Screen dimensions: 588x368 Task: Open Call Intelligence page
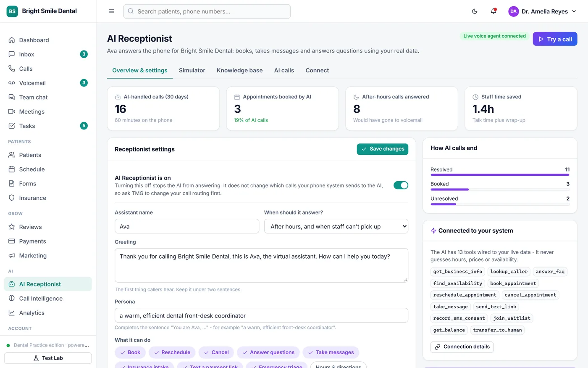[48, 298]
